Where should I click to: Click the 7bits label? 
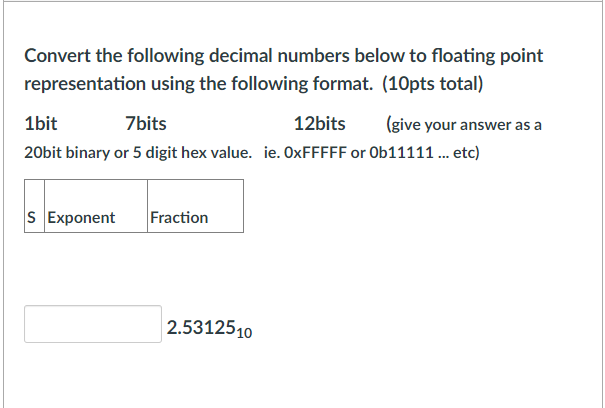(x=146, y=124)
